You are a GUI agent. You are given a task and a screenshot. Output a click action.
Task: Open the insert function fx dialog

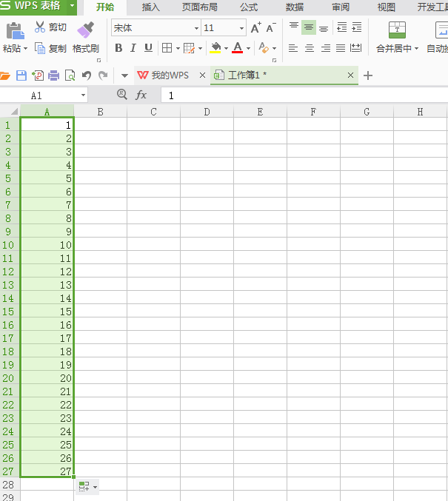pyautogui.click(x=141, y=95)
